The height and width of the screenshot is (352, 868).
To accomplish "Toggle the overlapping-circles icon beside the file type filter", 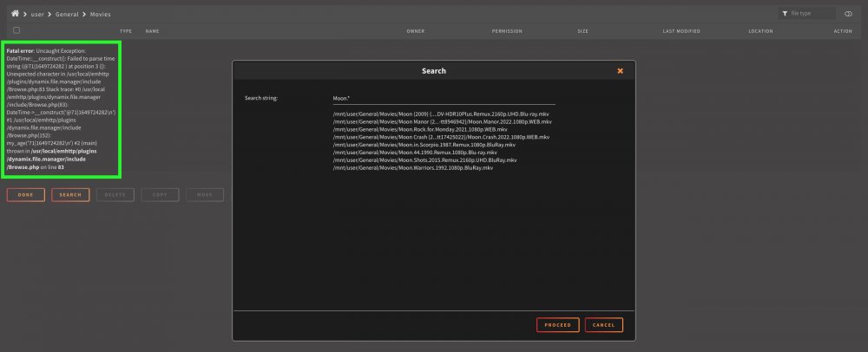I will pos(848,13).
